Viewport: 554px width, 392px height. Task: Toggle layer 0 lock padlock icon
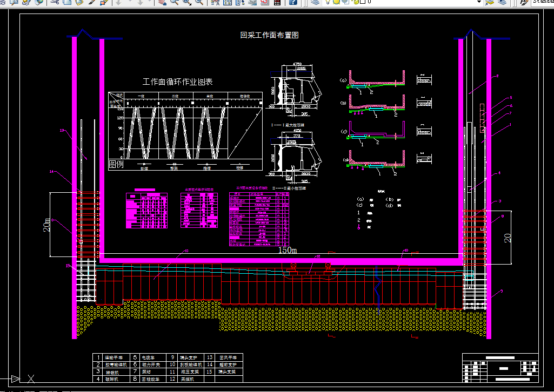coord(355,2)
